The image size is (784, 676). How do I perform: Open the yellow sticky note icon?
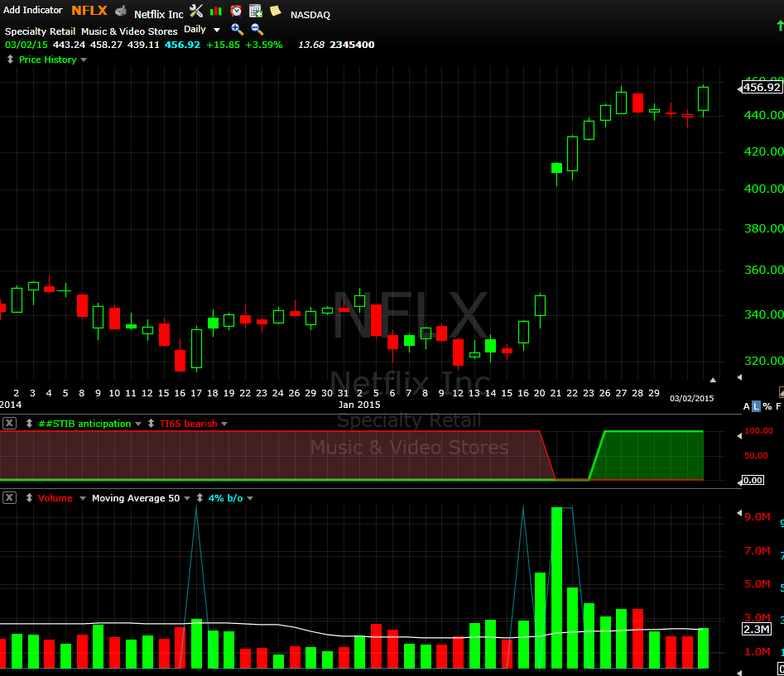tap(276, 11)
